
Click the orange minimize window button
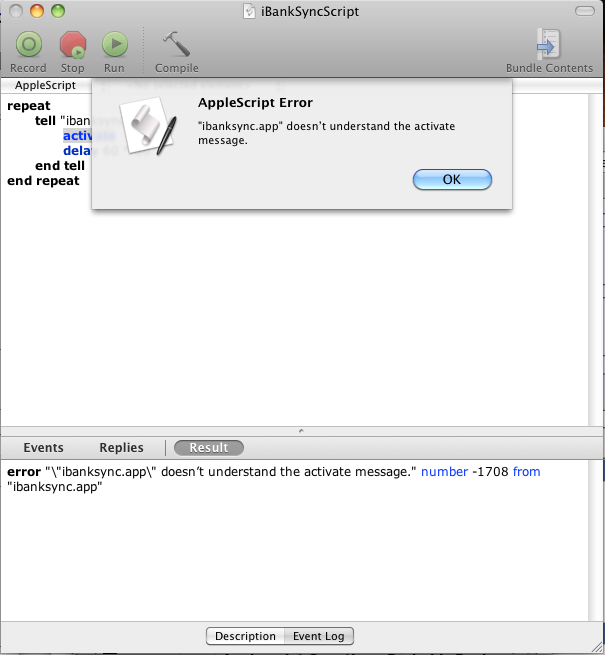tap(37, 11)
